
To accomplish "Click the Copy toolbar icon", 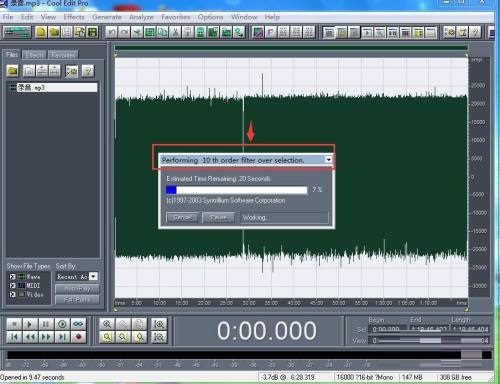I will point(162,32).
